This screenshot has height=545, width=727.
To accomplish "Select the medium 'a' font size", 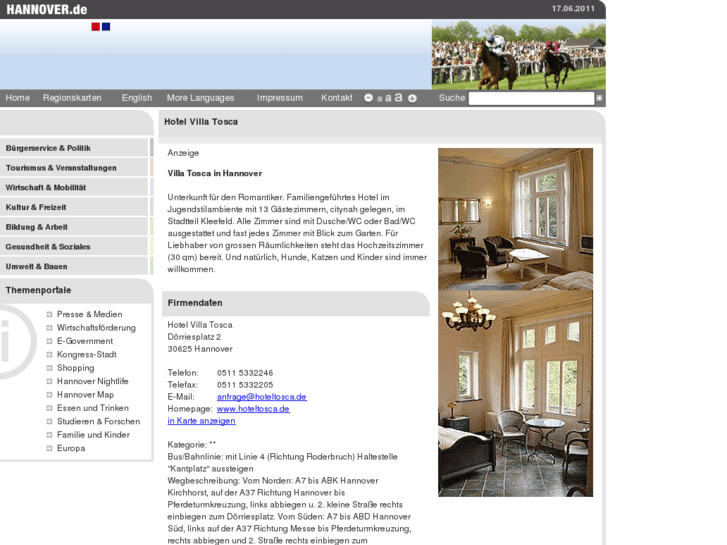I will click(388, 98).
